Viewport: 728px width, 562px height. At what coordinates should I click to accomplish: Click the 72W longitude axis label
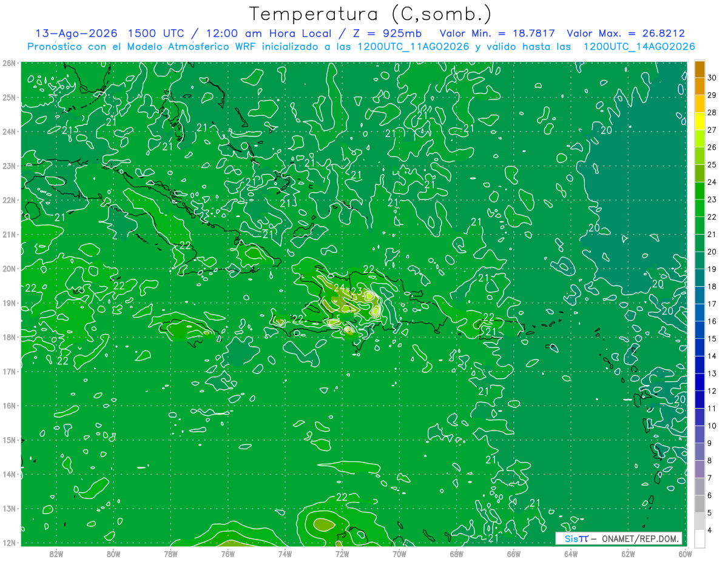[342, 554]
